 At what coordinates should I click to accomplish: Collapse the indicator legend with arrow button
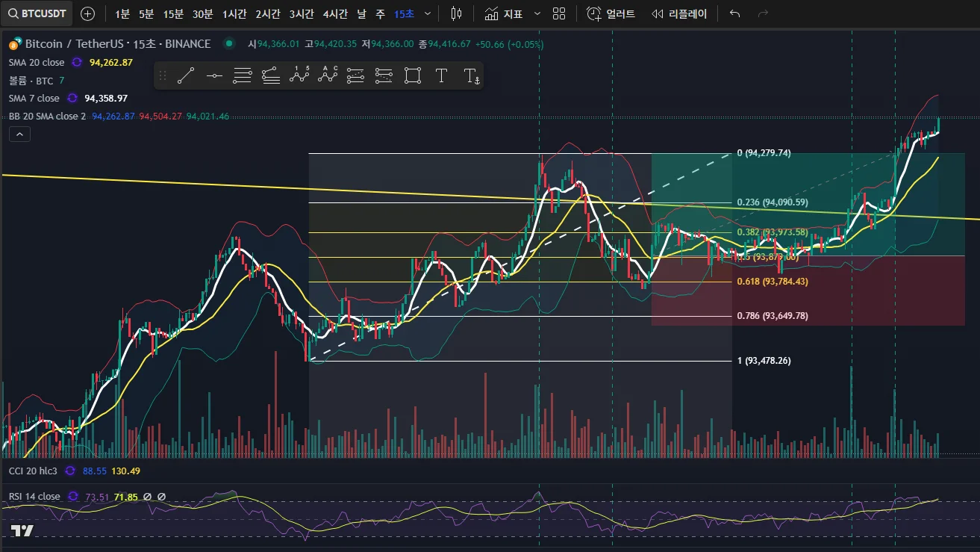(x=19, y=134)
